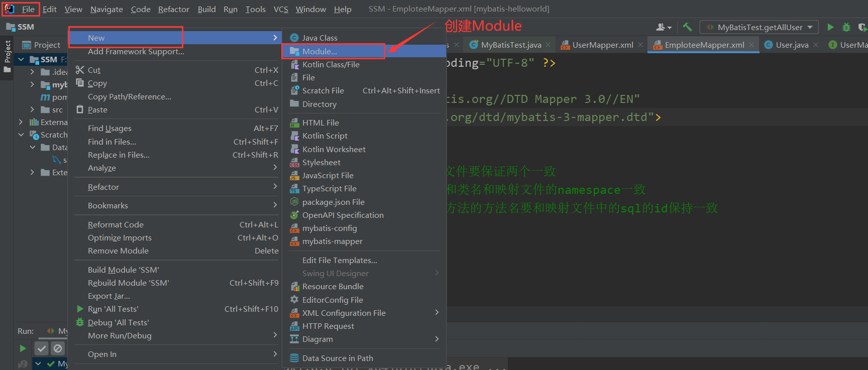868x370 pixels.
Task: Expand the src folder node
Action: coord(33,109)
